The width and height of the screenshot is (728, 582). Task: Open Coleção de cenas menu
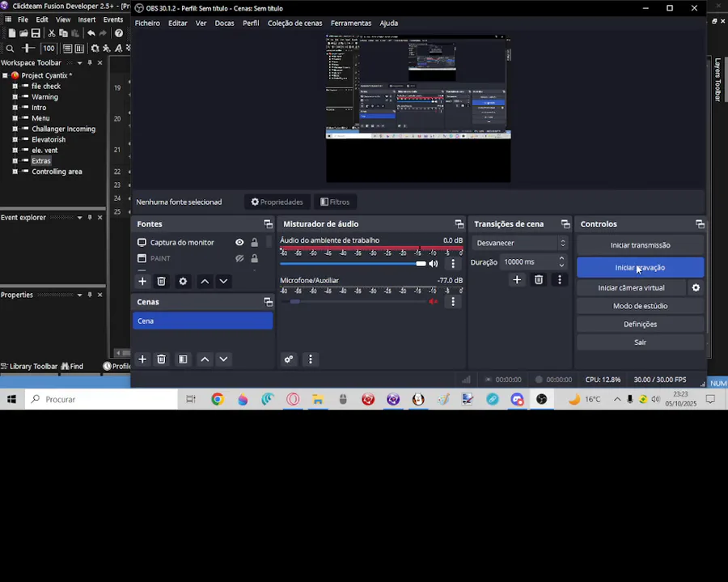tap(294, 23)
